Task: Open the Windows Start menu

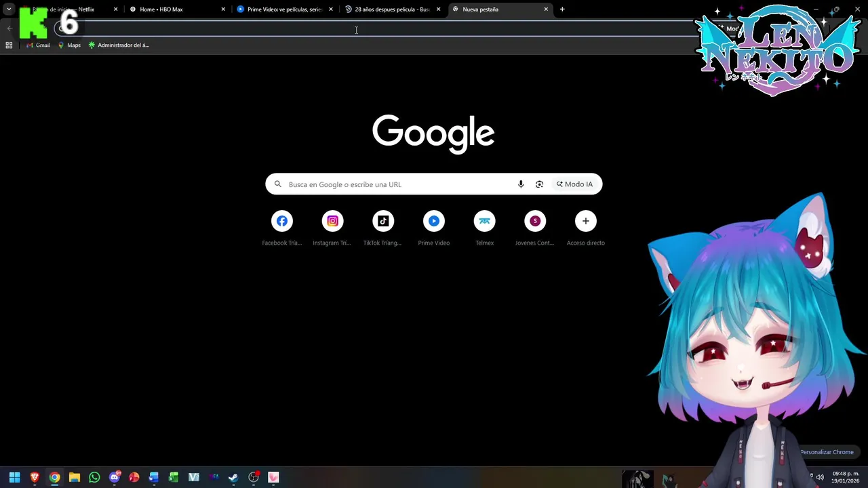Action: coord(14,477)
